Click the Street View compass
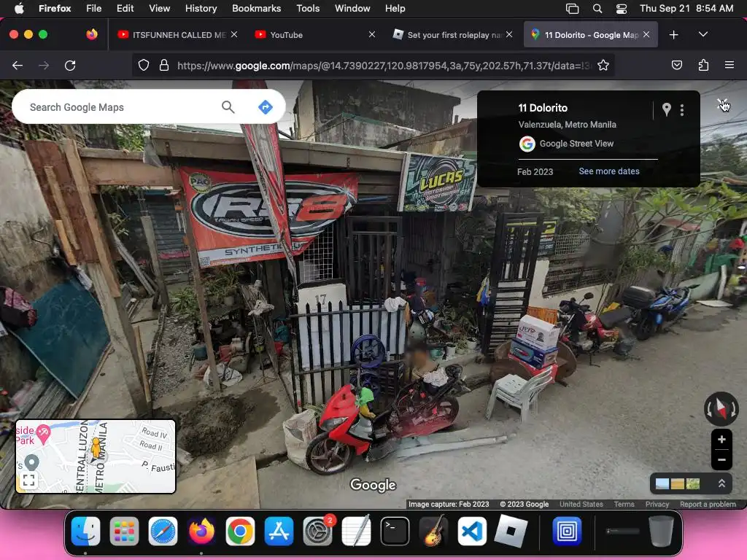 tap(721, 408)
